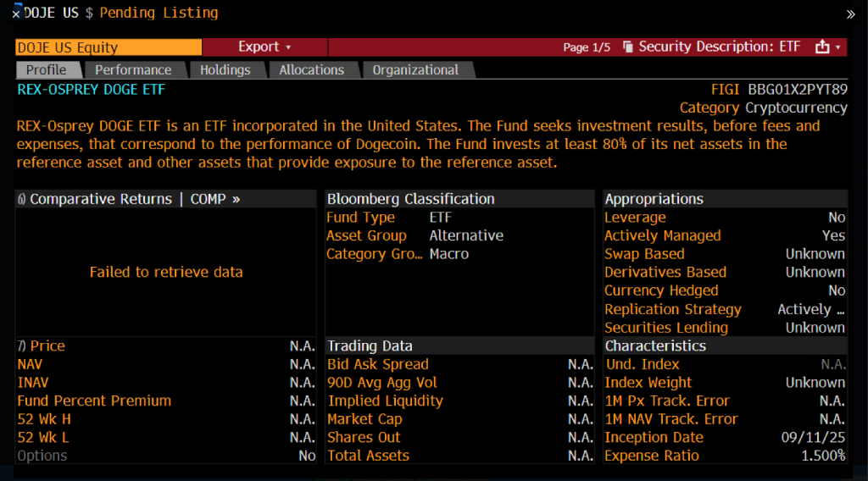Viewport: 868px width, 481px height.
Task: Click the 52 Wk L row
Action: (x=166, y=437)
